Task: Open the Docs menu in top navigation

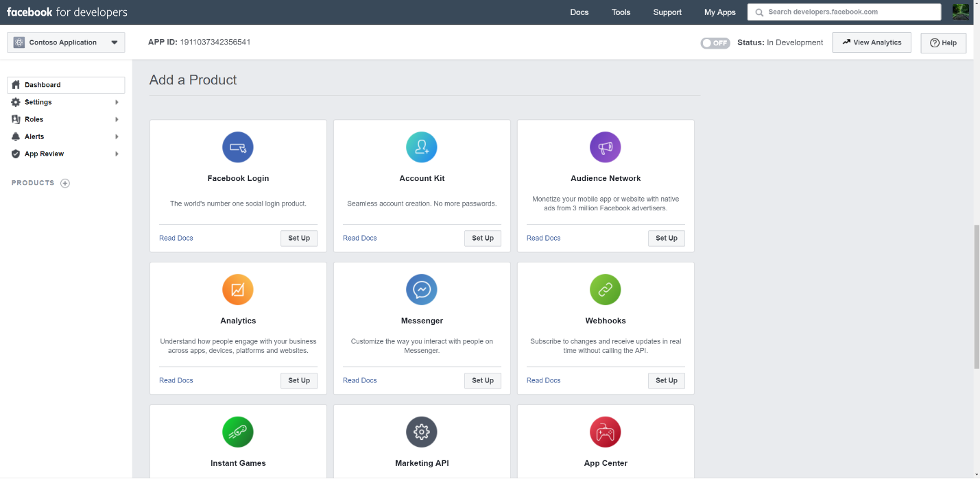Action: (x=579, y=12)
